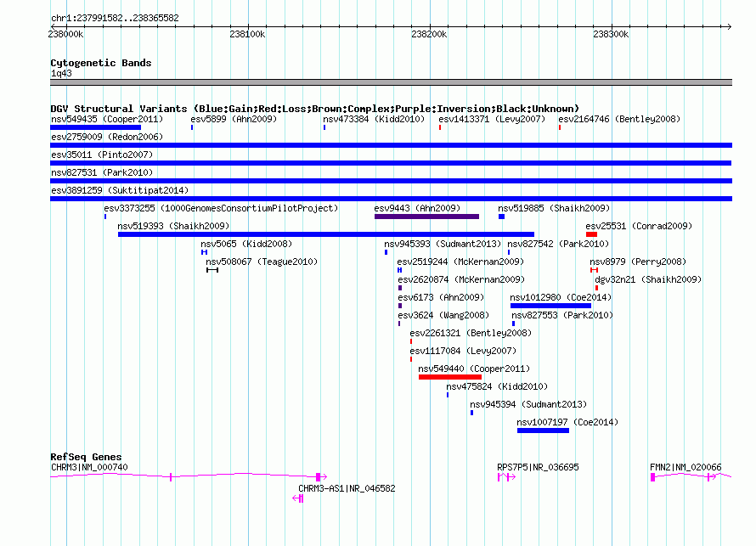
Task: Click the Cytogenetic Bands track title
Action: point(101,63)
